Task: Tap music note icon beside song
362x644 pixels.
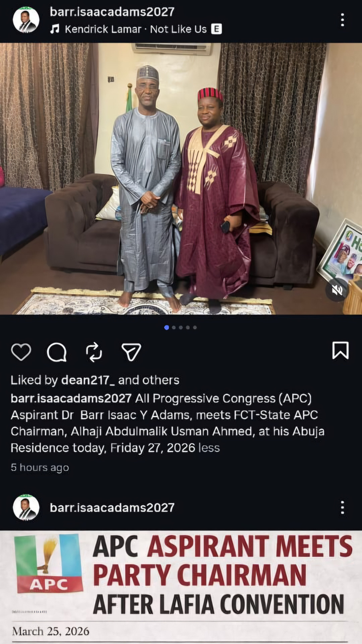Action: (x=55, y=29)
